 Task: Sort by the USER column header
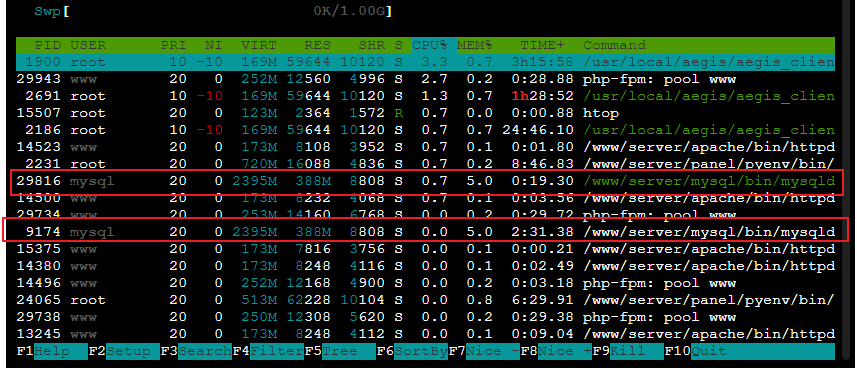(x=88, y=45)
